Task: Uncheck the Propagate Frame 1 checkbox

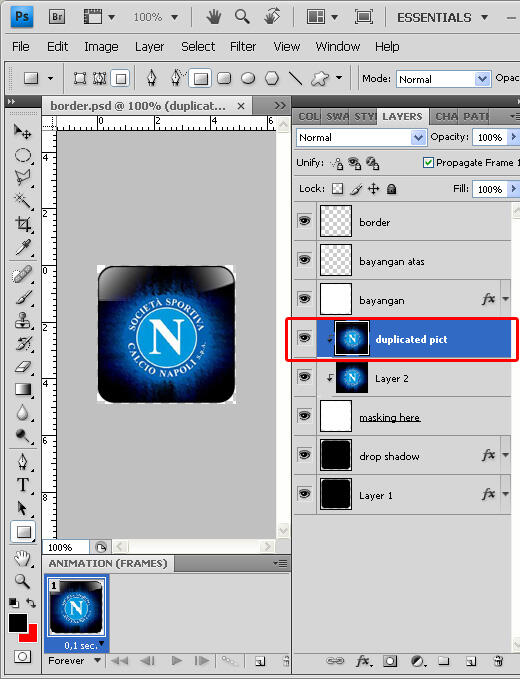Action: [428, 162]
